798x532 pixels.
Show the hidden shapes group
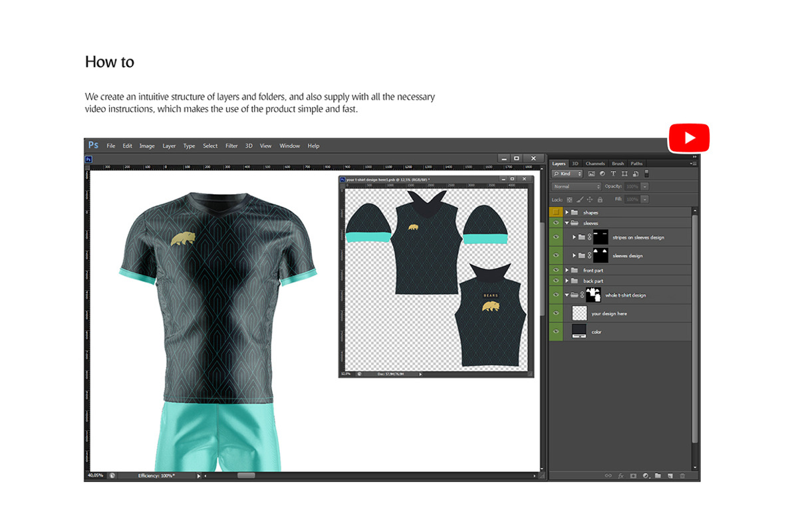[x=555, y=212]
